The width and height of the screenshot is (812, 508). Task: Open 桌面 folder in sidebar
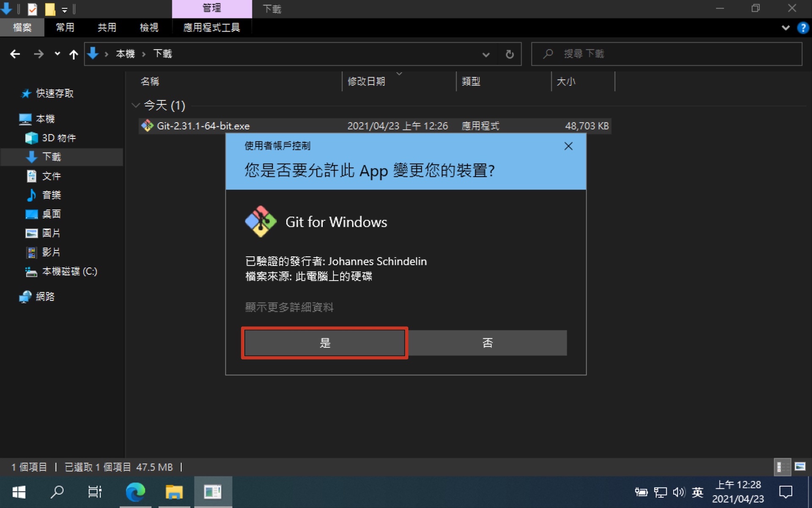click(51, 214)
